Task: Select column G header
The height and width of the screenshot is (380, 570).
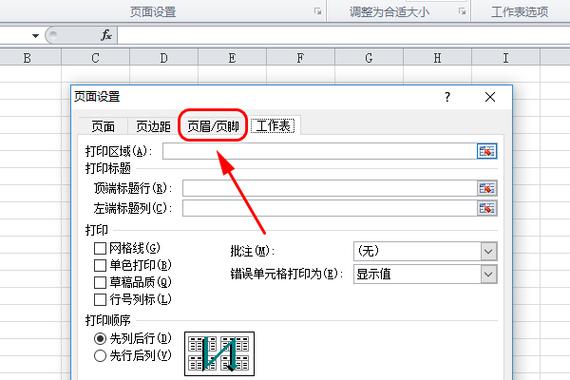Action: pyautogui.click(x=369, y=58)
